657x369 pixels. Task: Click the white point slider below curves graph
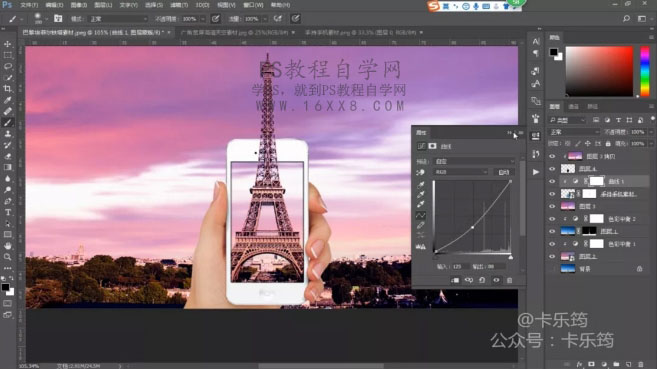[x=510, y=257]
